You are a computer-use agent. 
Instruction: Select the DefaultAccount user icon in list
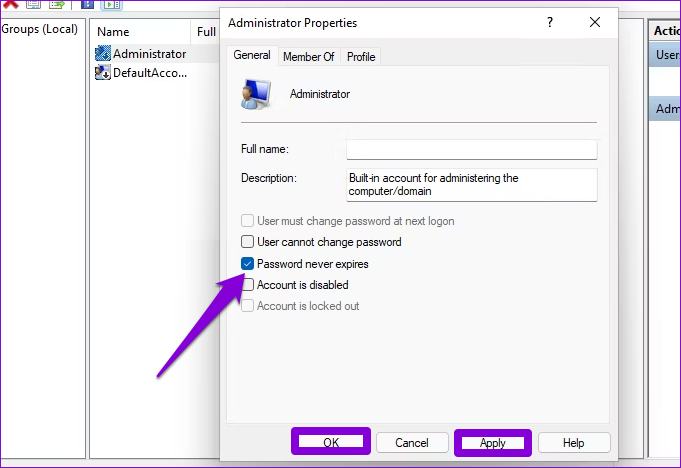coord(103,73)
